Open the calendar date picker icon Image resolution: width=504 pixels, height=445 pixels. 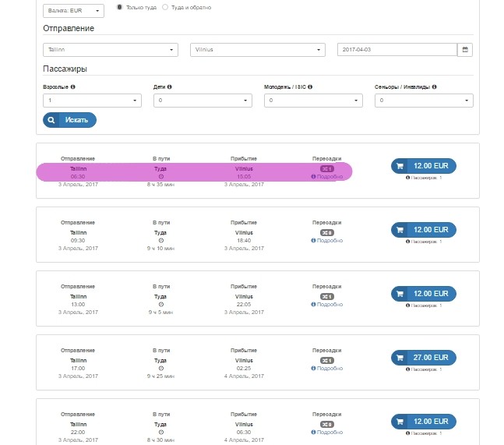(x=465, y=50)
